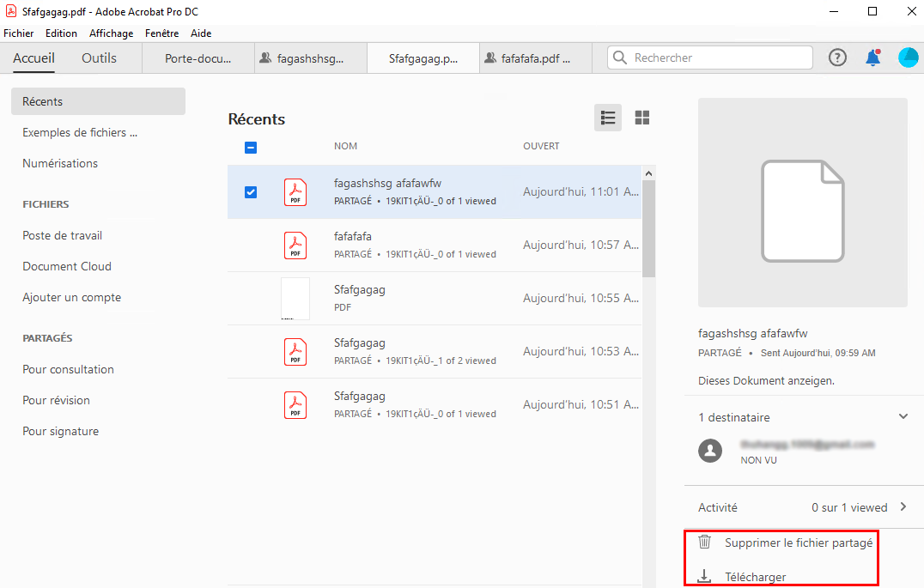Switch to fafafafa.pdf document tab
Image resolution: width=924 pixels, height=588 pixels.
(536, 58)
